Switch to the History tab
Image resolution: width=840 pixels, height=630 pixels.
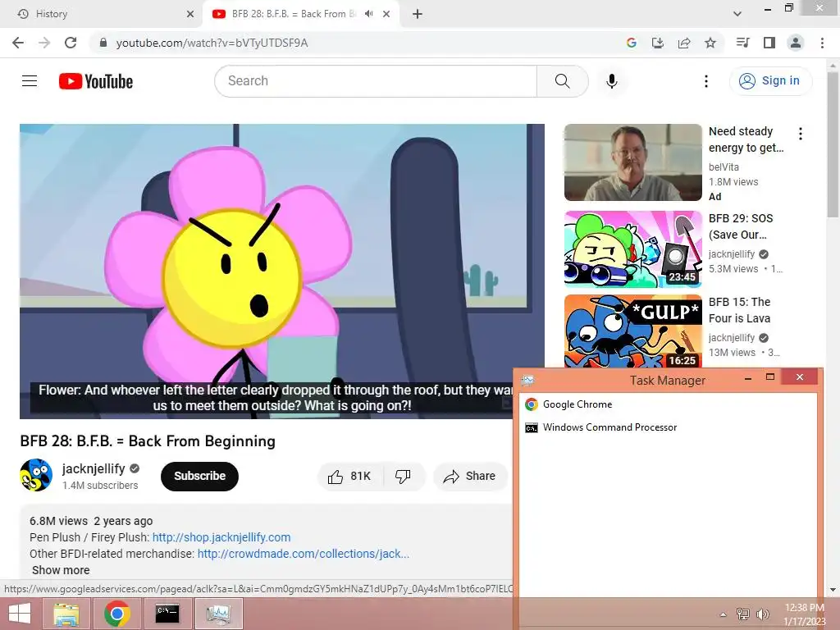pyautogui.click(x=102, y=14)
